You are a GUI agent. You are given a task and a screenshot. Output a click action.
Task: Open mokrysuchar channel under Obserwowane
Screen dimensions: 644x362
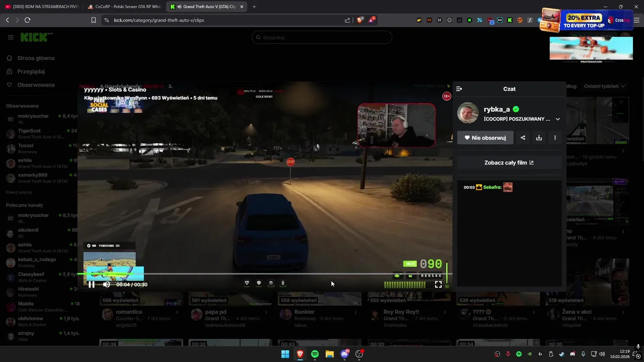coord(40,119)
